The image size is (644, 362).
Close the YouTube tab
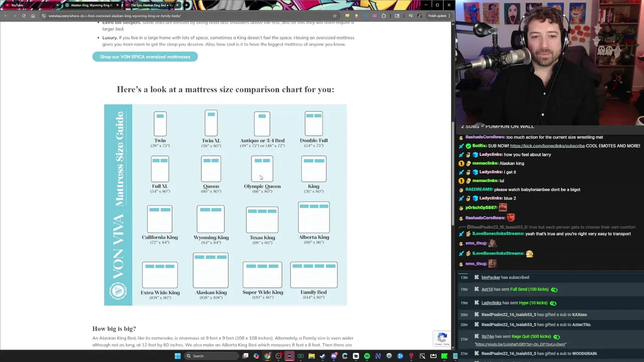pos(57,5)
